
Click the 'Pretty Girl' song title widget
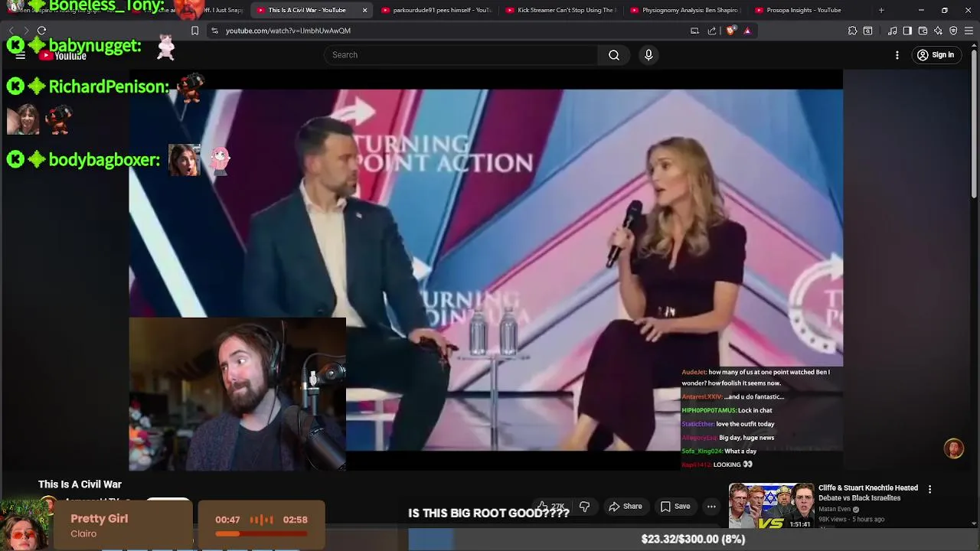pos(100,519)
